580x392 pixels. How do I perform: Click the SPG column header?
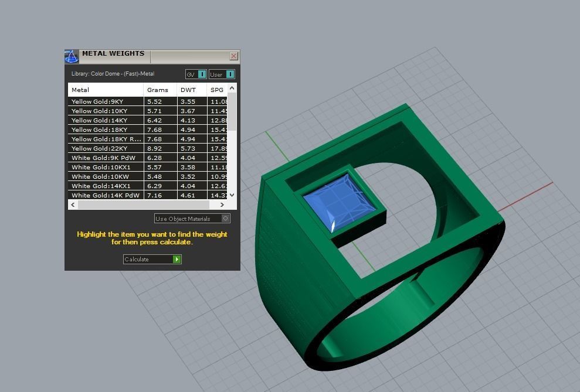click(x=217, y=90)
